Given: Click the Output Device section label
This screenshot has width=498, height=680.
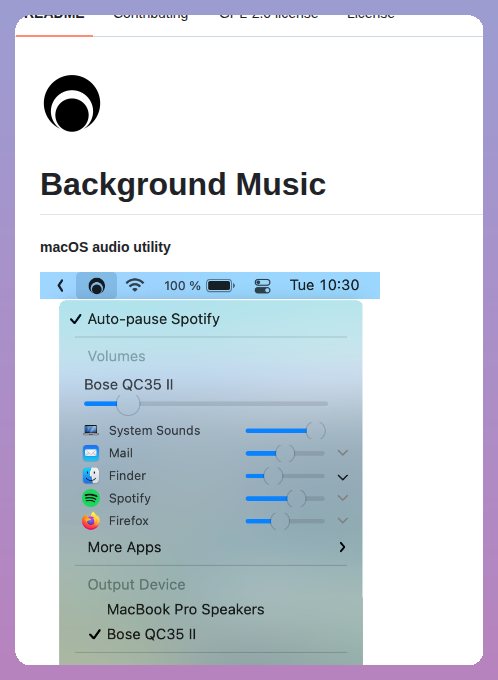Looking at the screenshot, I should [x=136, y=585].
